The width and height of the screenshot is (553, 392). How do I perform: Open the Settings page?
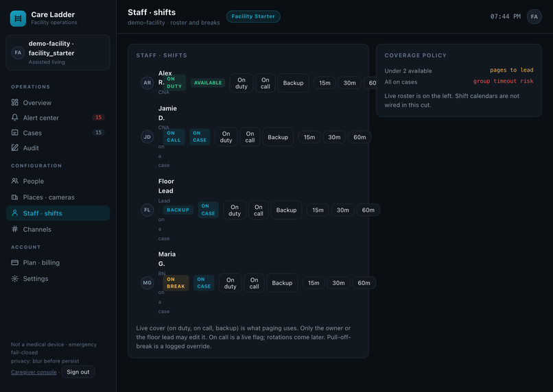pos(58,279)
